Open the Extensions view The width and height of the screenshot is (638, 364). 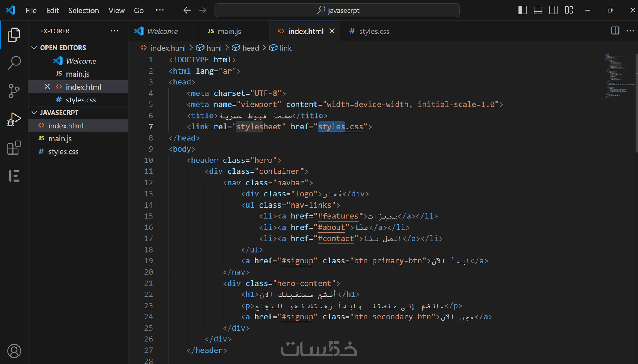point(14,148)
